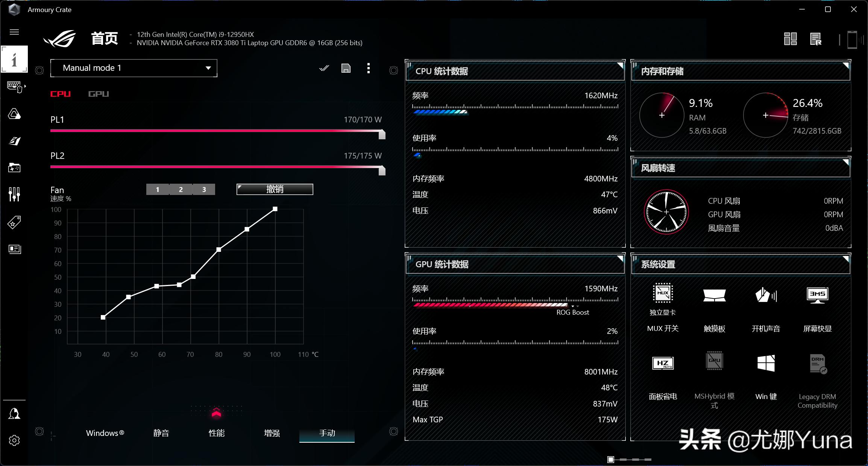
Task: Open the Aura lighting sidebar icon
Action: pyautogui.click(x=14, y=114)
